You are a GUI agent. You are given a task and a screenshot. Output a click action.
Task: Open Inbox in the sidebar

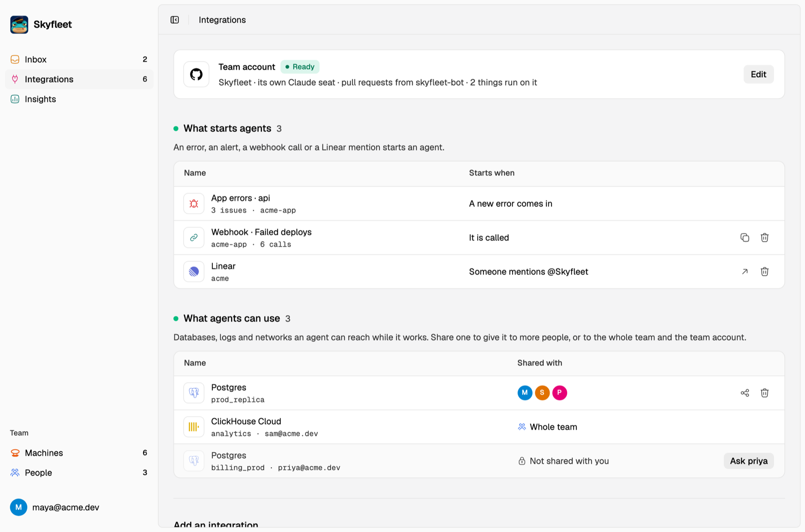(79, 59)
